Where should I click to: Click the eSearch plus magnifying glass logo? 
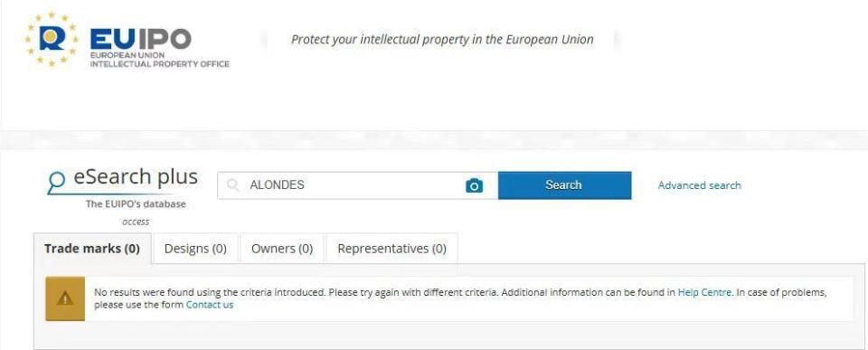pos(56,182)
